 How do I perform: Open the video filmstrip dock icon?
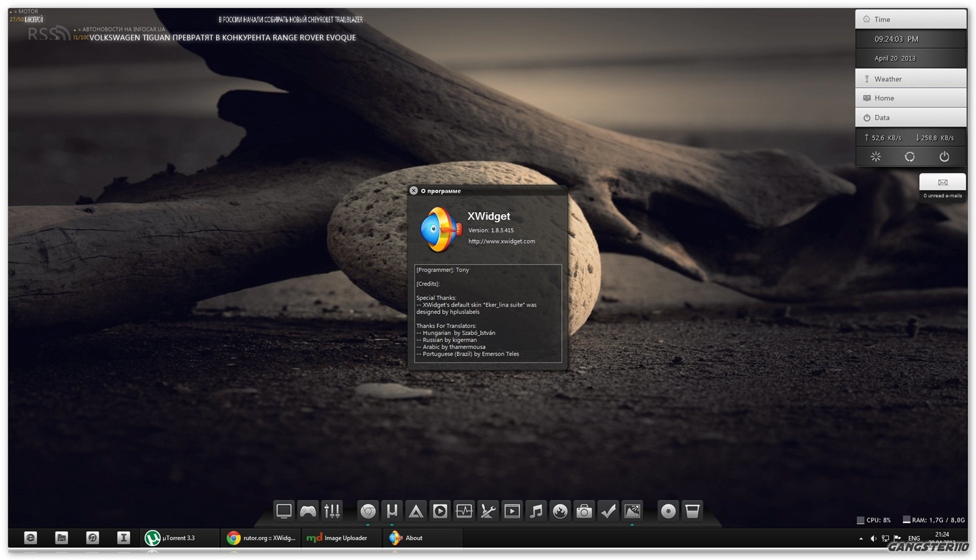click(512, 511)
